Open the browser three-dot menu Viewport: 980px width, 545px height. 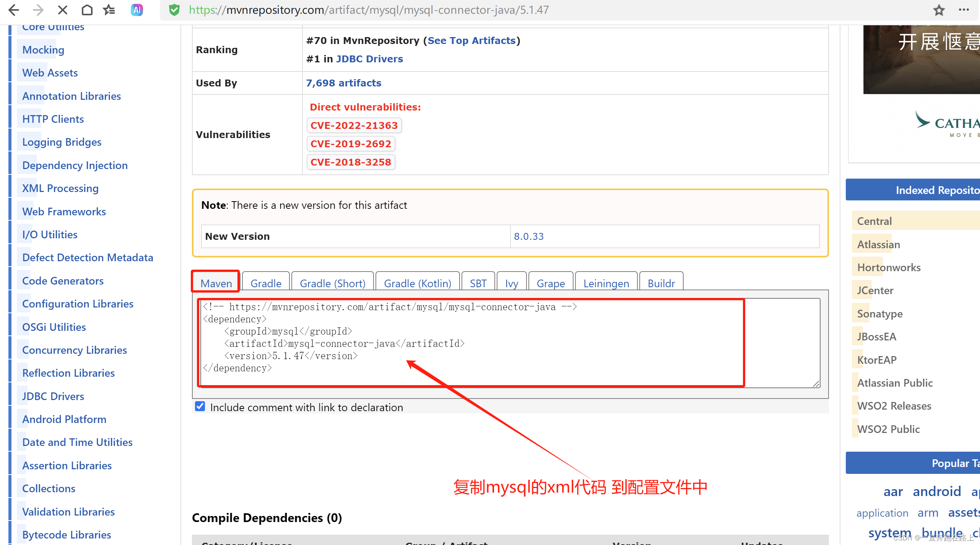(964, 10)
